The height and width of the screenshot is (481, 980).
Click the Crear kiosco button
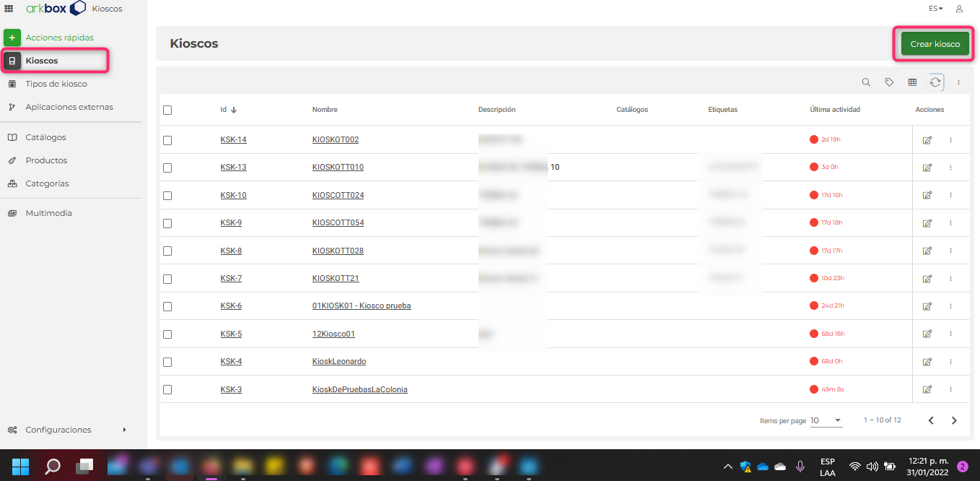(x=934, y=43)
